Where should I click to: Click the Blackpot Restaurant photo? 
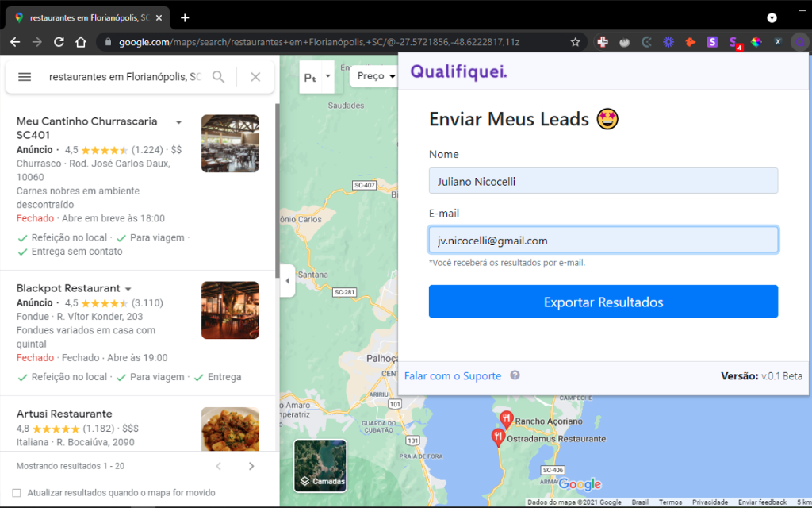click(x=230, y=310)
